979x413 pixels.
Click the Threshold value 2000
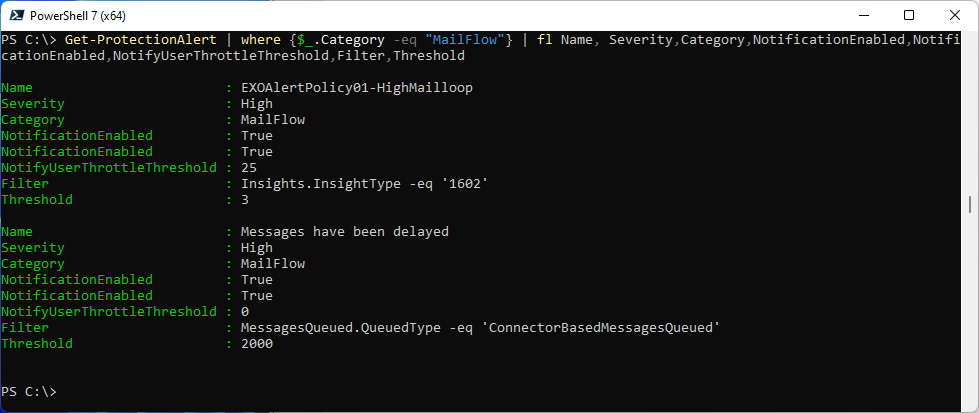(x=257, y=344)
